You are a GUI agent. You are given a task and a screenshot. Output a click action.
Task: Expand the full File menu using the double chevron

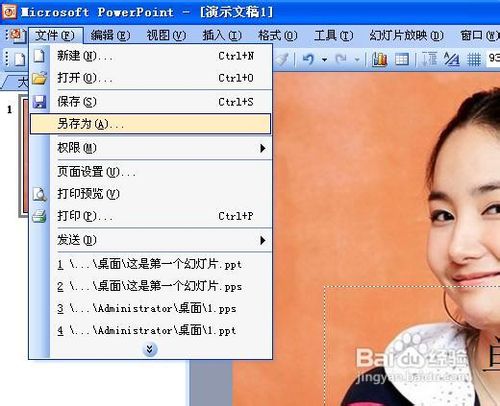click(150, 349)
